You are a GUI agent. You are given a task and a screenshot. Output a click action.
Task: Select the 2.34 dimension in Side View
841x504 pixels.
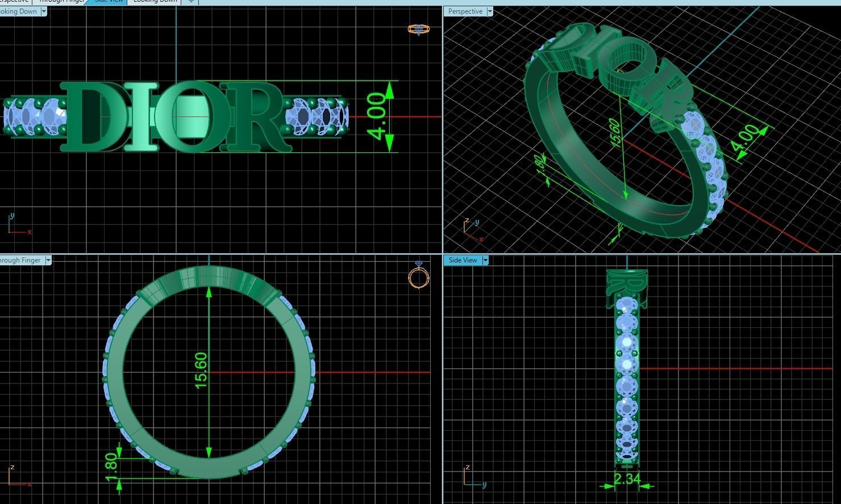[627, 479]
